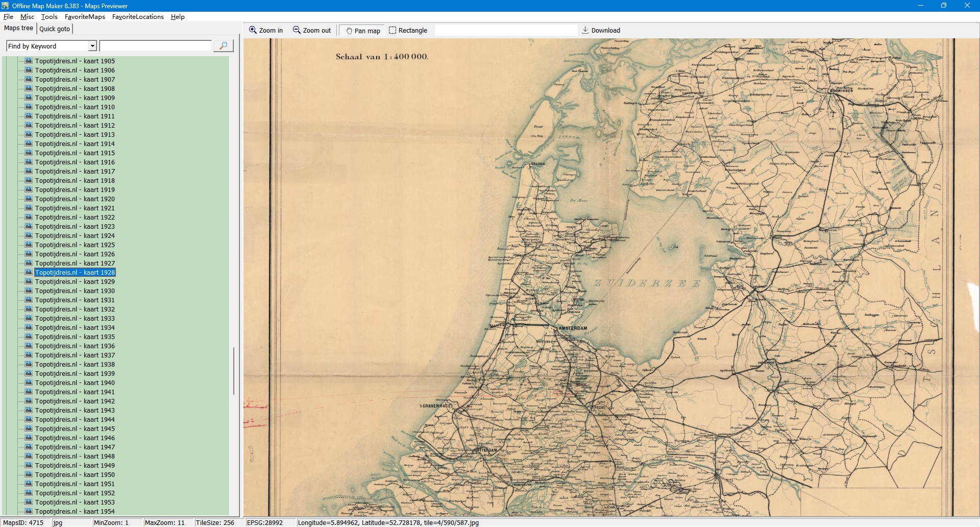Screen dimensions: 980x527
Task: Click the map icon beside kaart 1915
Action: pyautogui.click(x=29, y=153)
